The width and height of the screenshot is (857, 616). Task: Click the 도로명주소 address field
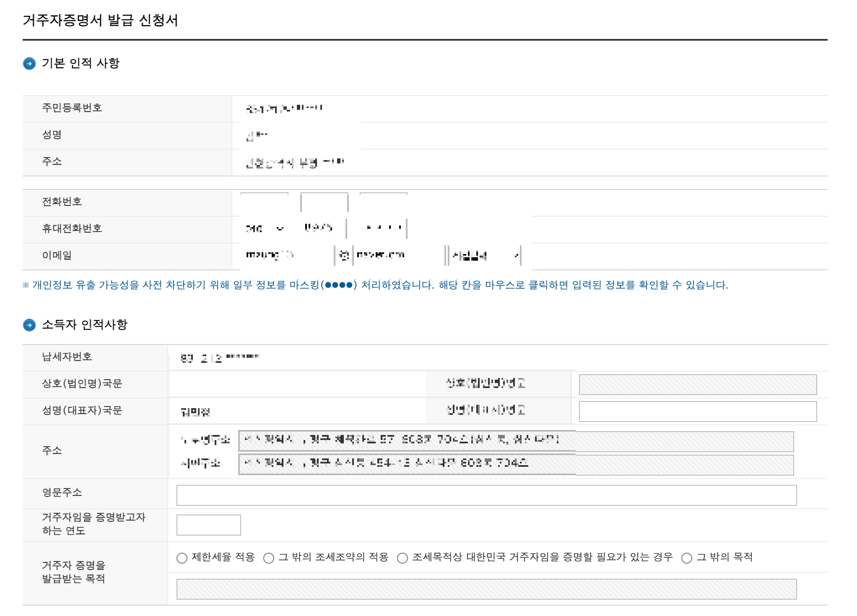pyautogui.click(x=516, y=441)
